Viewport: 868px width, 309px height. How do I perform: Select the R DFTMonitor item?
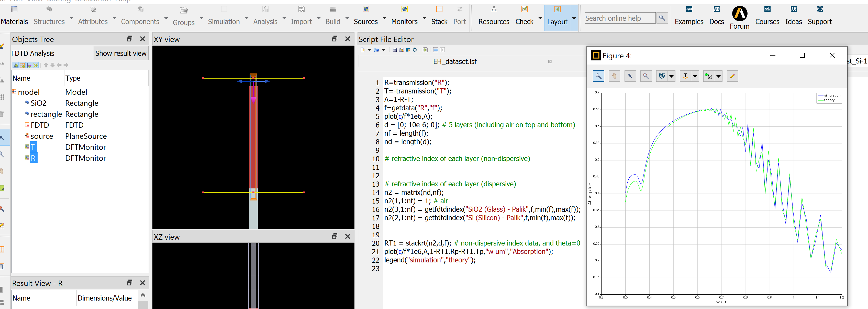33,158
